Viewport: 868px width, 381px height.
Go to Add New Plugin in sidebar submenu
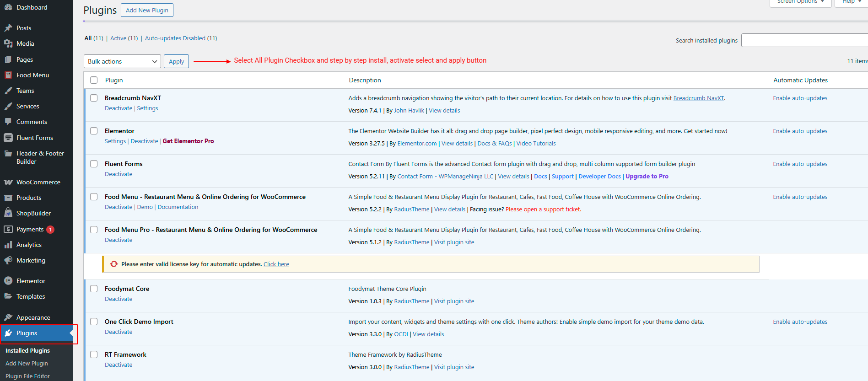click(27, 363)
